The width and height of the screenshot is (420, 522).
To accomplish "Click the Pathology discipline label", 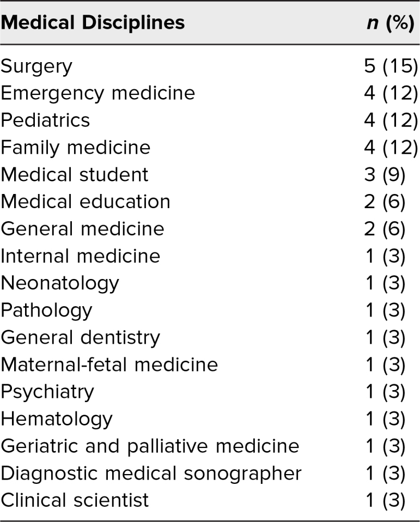I will 46,311.
